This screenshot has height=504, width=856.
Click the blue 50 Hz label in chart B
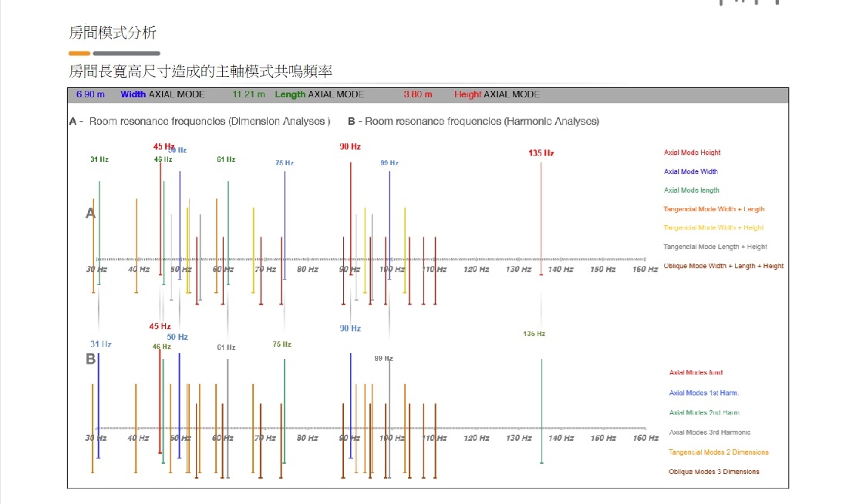(177, 337)
